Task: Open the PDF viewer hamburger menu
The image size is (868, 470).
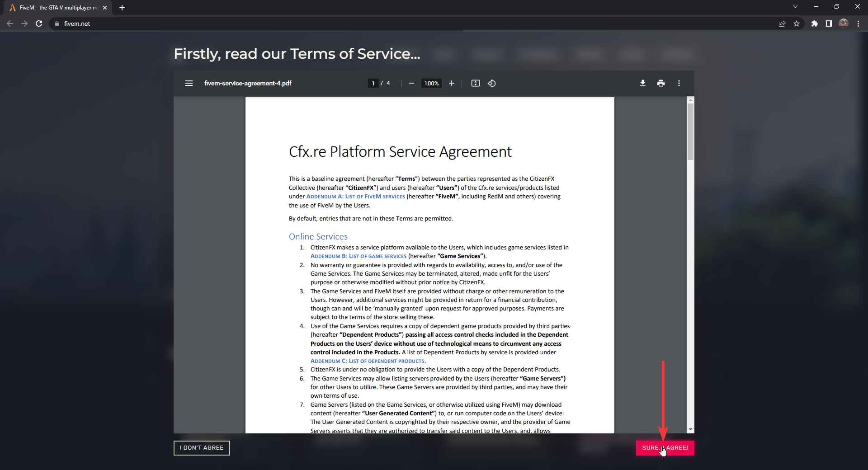Action: (189, 83)
